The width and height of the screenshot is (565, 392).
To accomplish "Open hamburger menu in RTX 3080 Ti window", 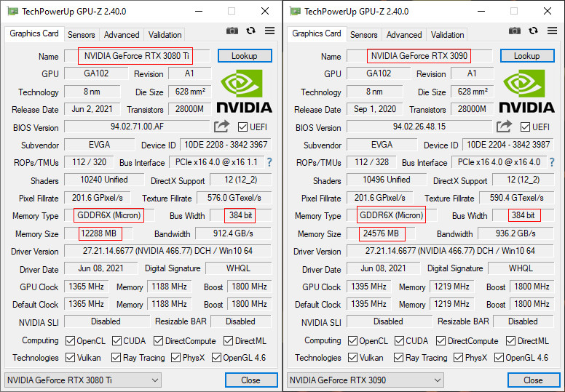I will coord(269,31).
